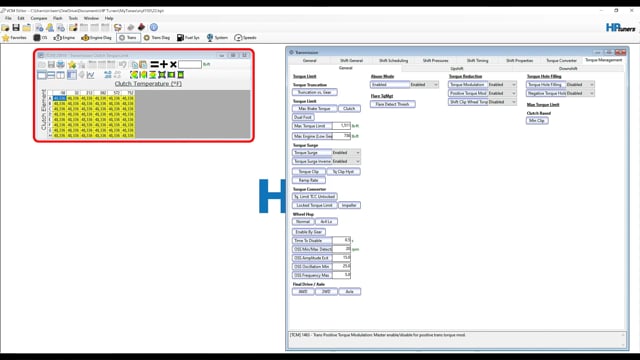Open the Tools menu
Image resolution: width=640 pixels, height=360 pixels.
click(x=73, y=18)
